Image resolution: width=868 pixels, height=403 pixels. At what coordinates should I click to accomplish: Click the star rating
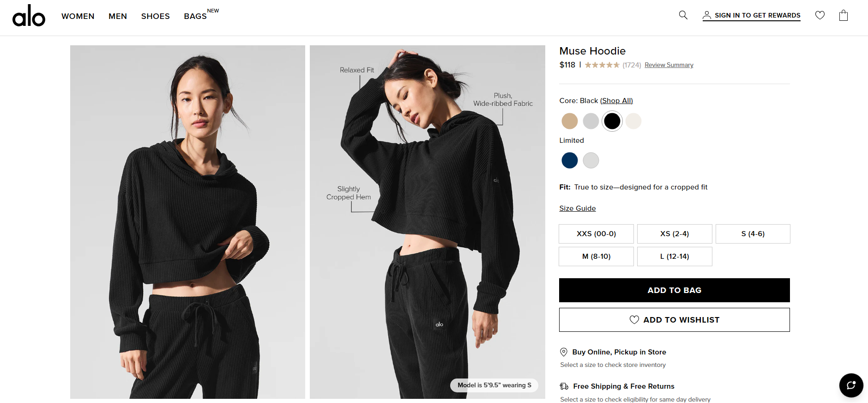click(602, 65)
